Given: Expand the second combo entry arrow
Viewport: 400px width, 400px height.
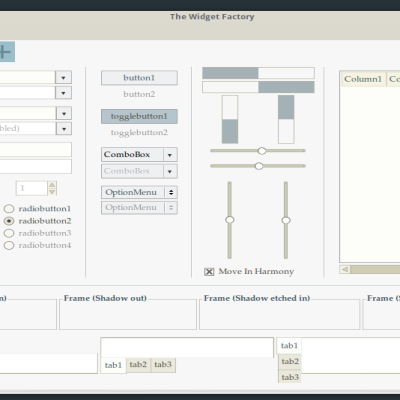Looking at the screenshot, I should (63, 93).
